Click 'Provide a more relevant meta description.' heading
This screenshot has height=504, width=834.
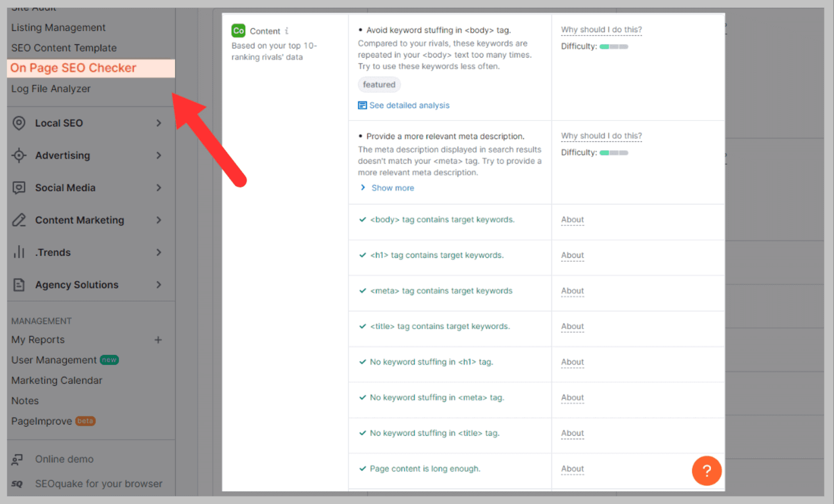pos(445,137)
